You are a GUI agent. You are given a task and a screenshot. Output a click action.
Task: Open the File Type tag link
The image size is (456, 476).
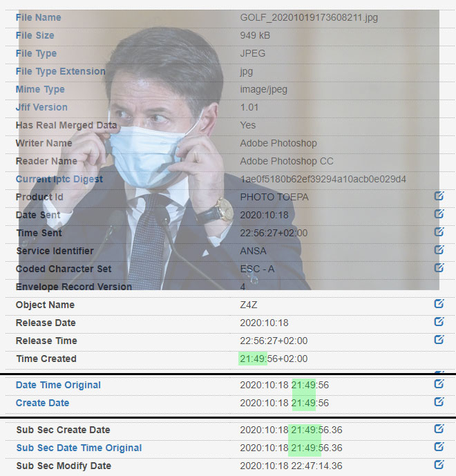[x=36, y=53]
